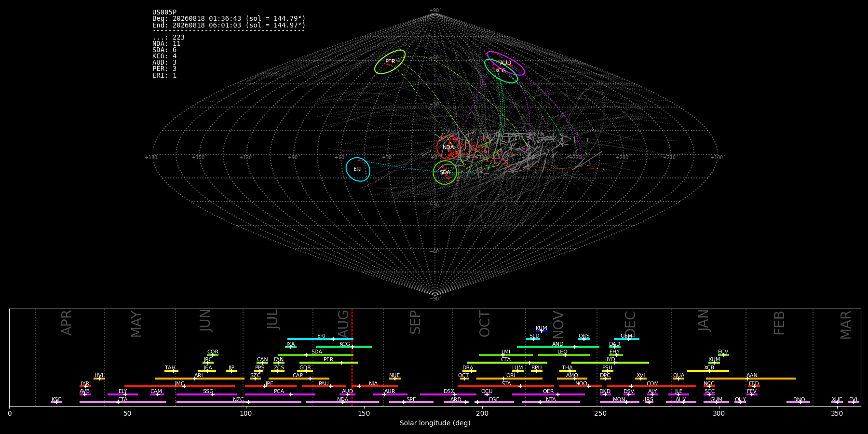The height and width of the screenshot is (434, 868).
Task: Click the red dashed current-date line
Action: pos(352,357)
